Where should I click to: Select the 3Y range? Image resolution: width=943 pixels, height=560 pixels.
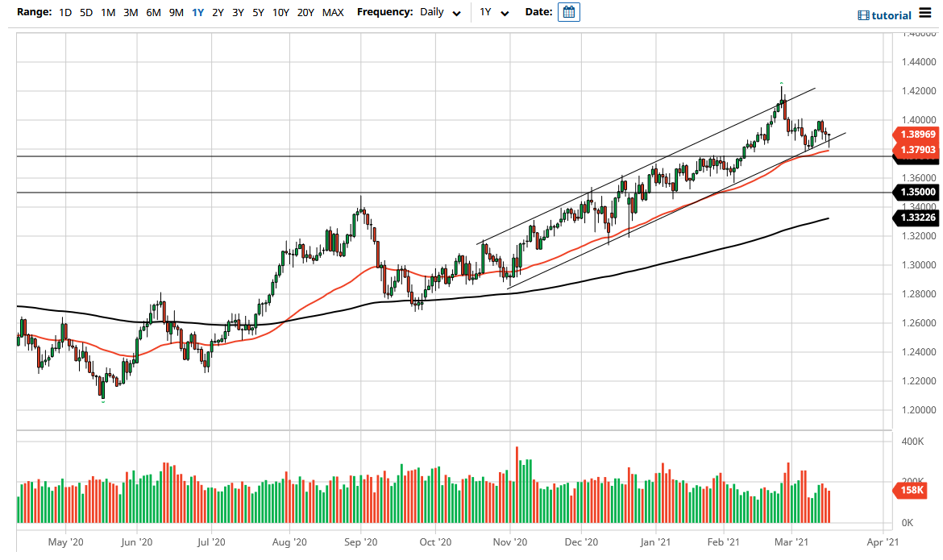(238, 12)
